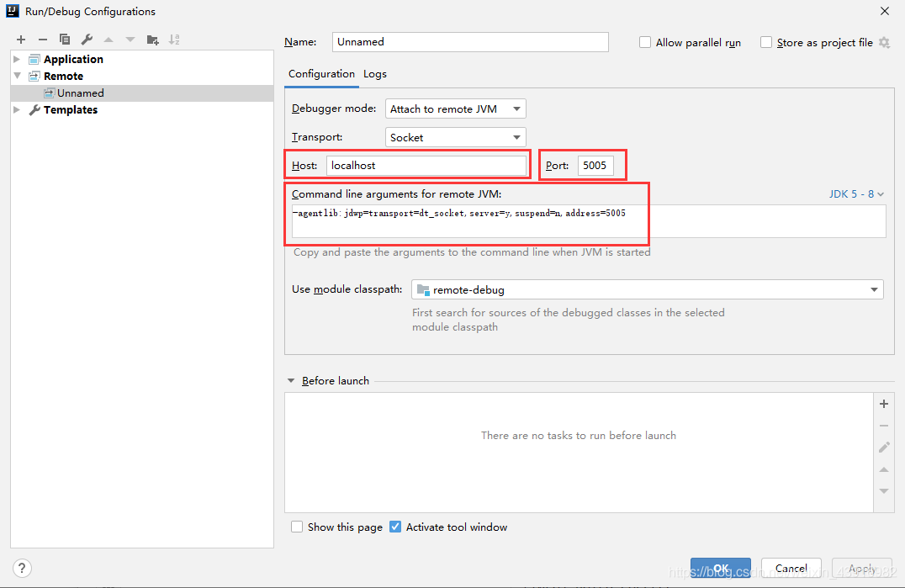Focus the Port 5005 field
Viewport: 905px width, 588px height.
[x=595, y=165]
